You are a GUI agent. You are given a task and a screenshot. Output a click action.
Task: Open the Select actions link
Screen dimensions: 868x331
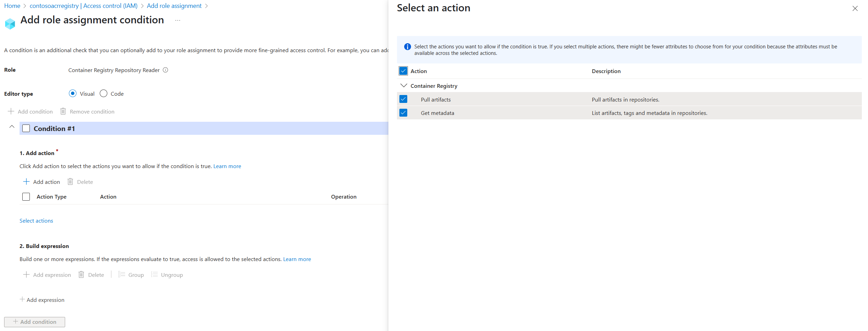tap(36, 221)
